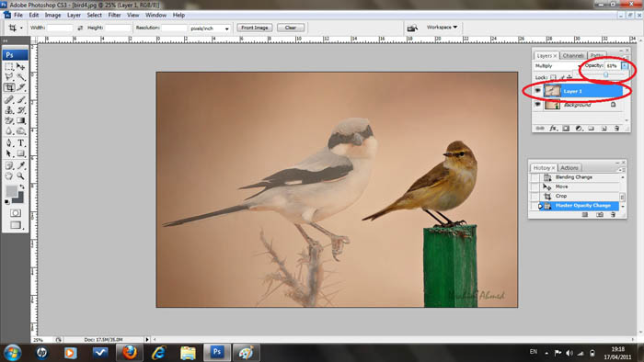Delete layer using Layers panel trash icon
Image resolution: width=644 pixels, height=362 pixels.
[x=616, y=129]
